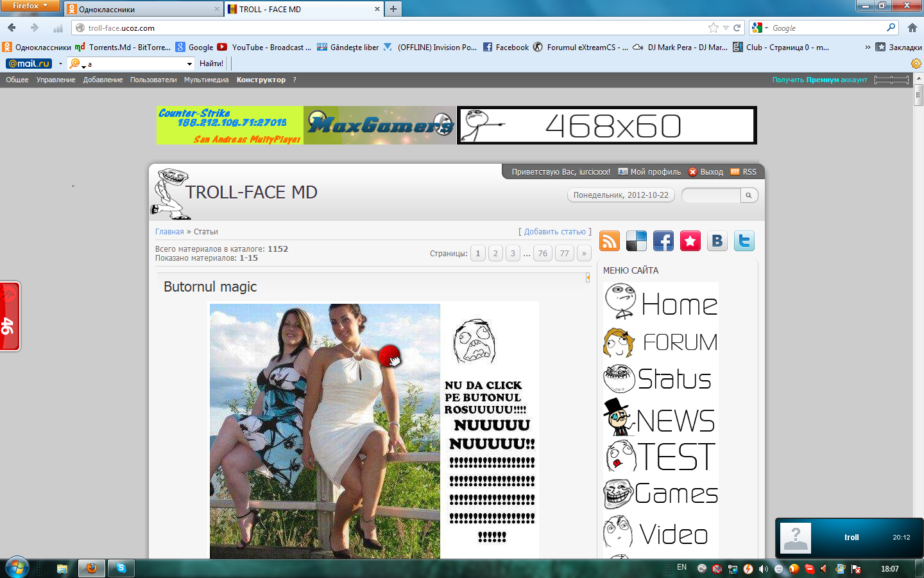Bookmark the page with the star icon
Screen dimensions: 924x578
pyautogui.click(x=713, y=28)
